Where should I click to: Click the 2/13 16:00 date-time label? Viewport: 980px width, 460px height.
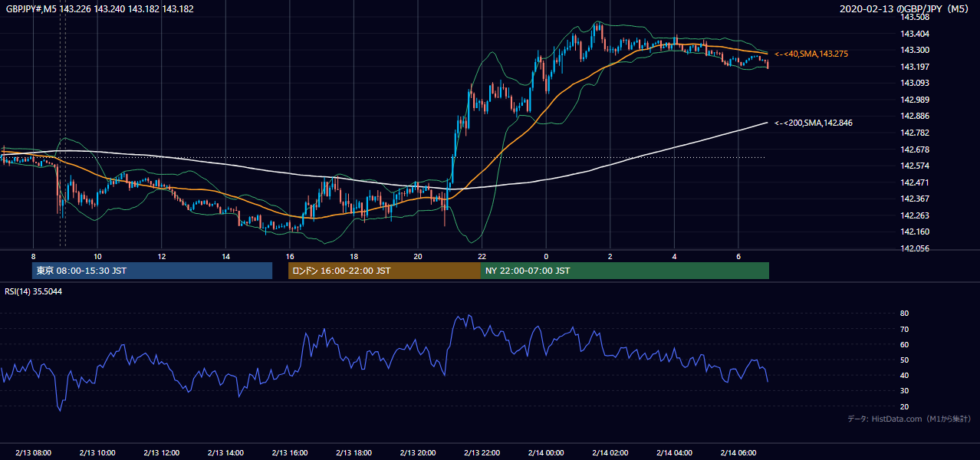click(289, 453)
